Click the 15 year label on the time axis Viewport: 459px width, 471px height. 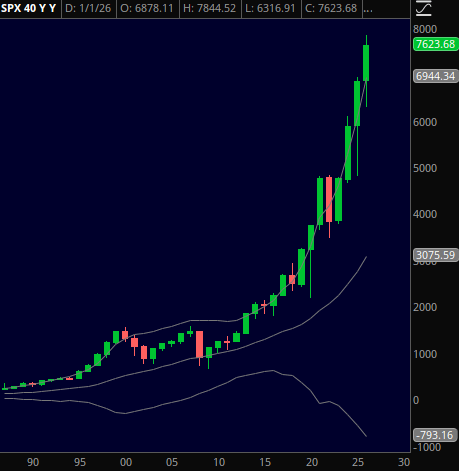pyautogui.click(x=265, y=462)
